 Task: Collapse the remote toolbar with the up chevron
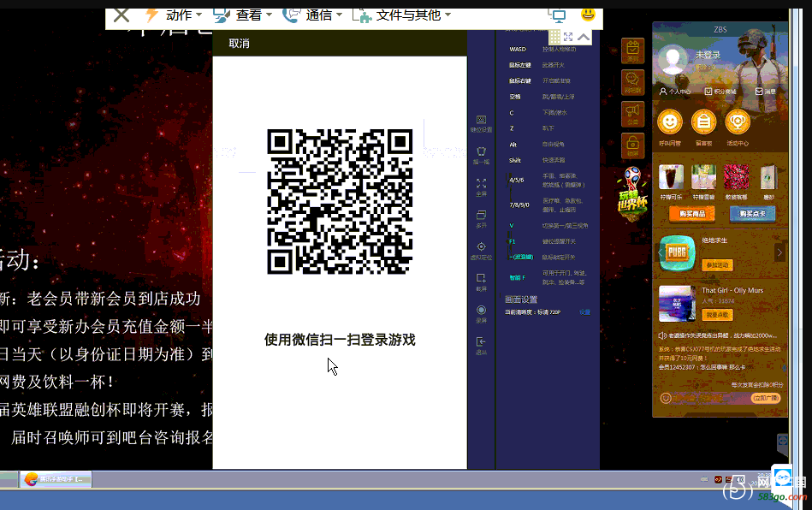tap(584, 37)
